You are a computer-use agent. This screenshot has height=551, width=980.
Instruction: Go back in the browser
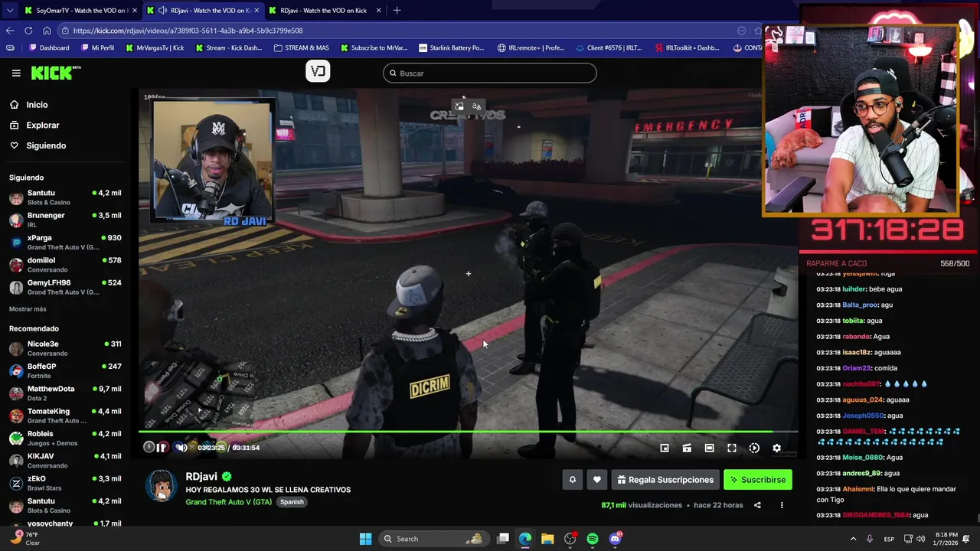(10, 31)
